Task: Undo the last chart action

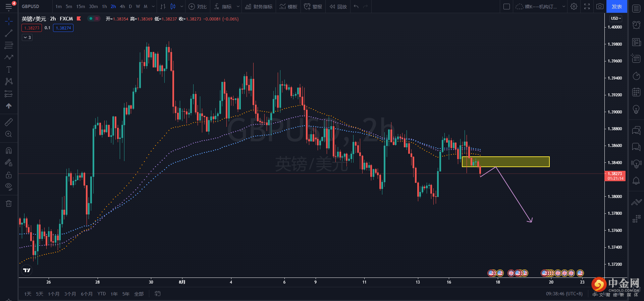Action: (356, 7)
